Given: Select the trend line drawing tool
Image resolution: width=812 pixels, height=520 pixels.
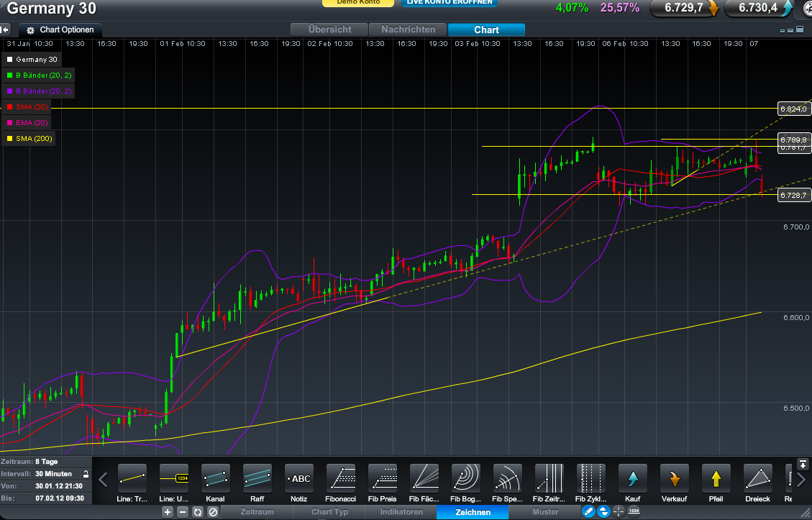Looking at the screenshot, I should click(x=132, y=478).
